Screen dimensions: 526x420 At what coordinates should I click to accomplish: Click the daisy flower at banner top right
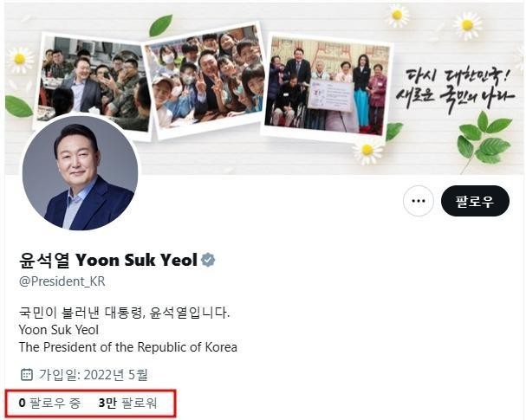[x=467, y=25]
